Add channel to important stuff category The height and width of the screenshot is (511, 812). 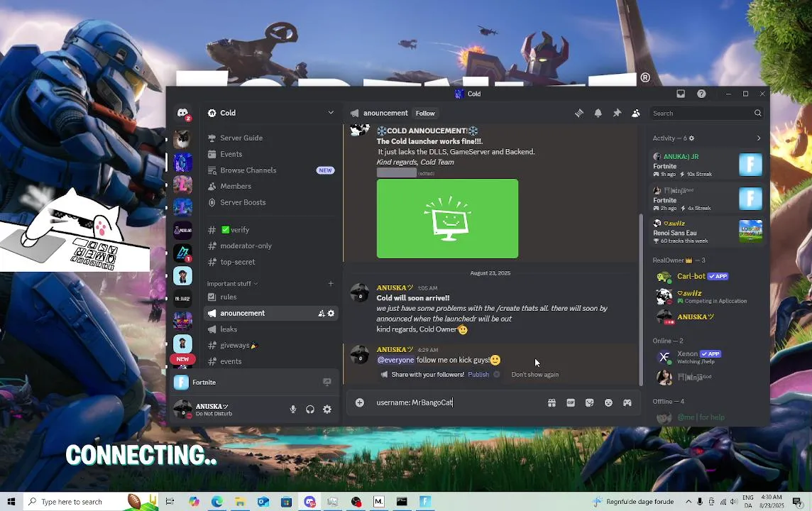pyautogui.click(x=331, y=283)
